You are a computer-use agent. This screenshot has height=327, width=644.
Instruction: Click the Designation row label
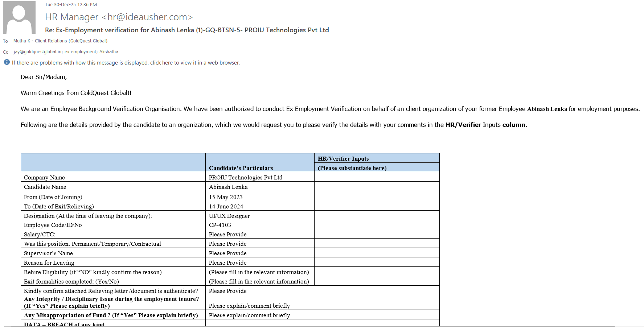88,216
